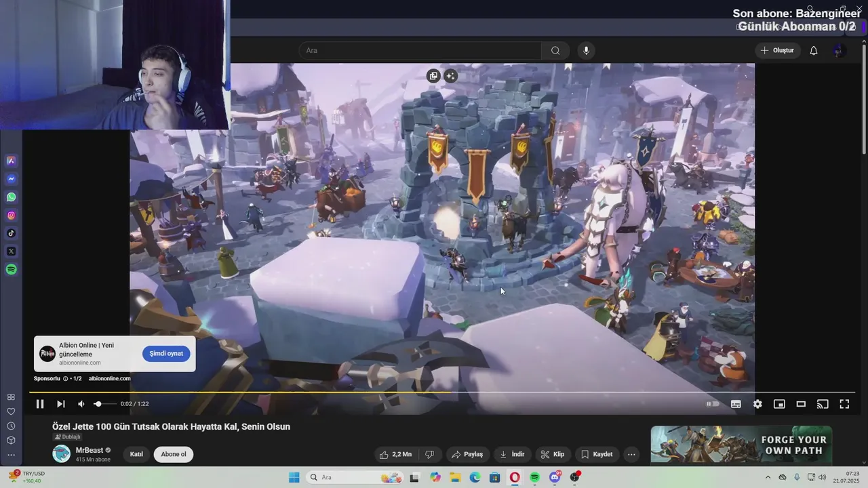The image size is (868, 488).
Task: Click the Katıl join button
Action: pyautogui.click(x=136, y=454)
